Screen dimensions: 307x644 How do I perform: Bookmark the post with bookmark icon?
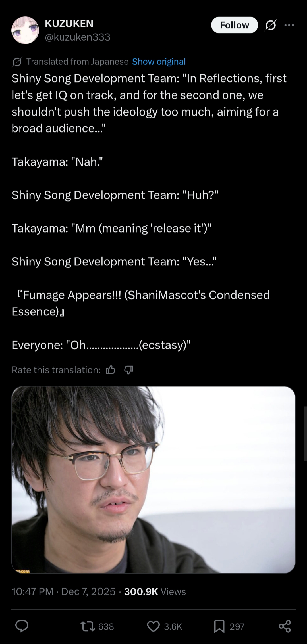(x=219, y=626)
